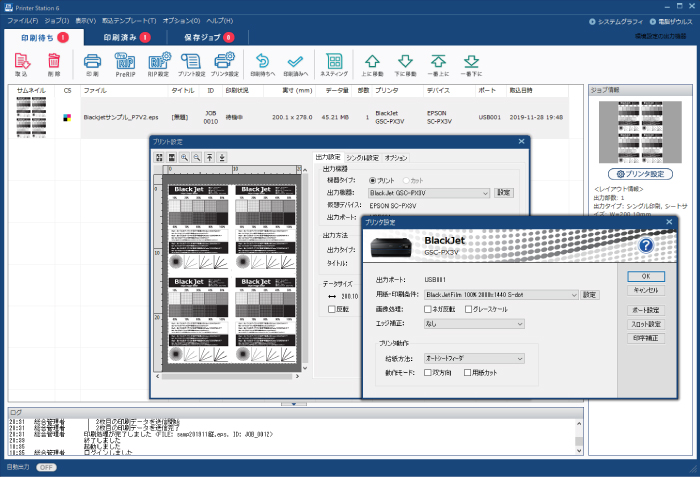Image resolution: width=700 pixels, height=477 pixels.
Task: Click the 印字補正 button
Action: (x=646, y=338)
